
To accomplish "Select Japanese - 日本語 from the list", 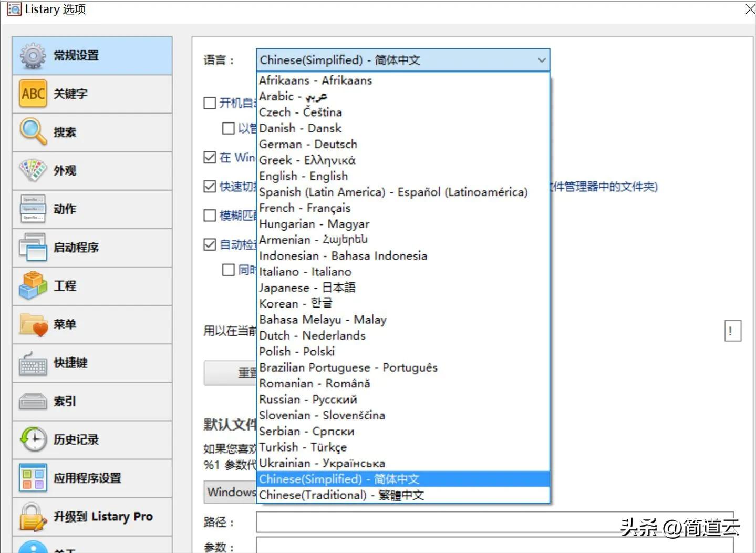I will (x=307, y=288).
